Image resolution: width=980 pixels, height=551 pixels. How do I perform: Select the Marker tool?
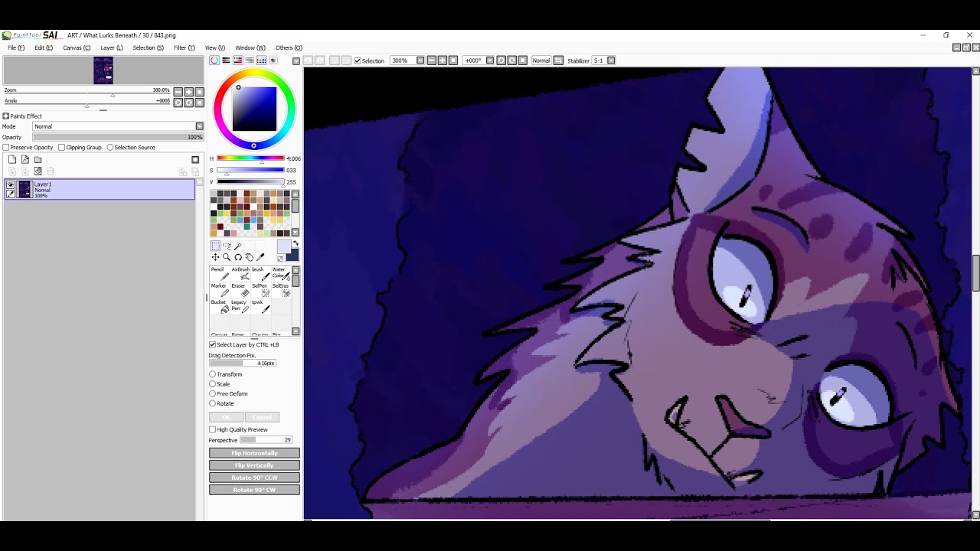(x=219, y=290)
